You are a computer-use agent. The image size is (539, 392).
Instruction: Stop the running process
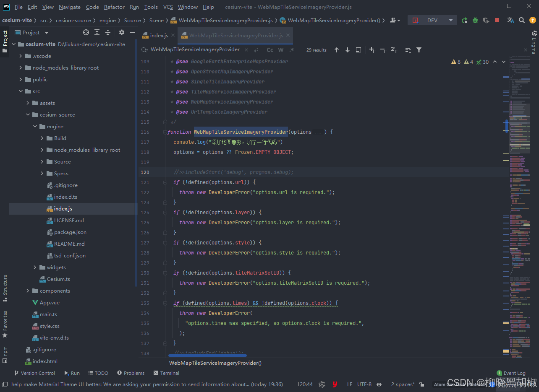[497, 20]
